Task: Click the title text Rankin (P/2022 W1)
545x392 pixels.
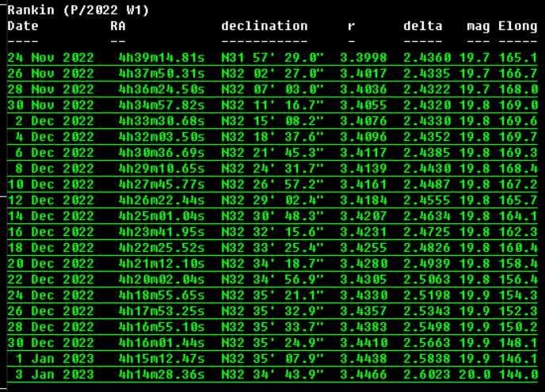Action: (x=78, y=10)
